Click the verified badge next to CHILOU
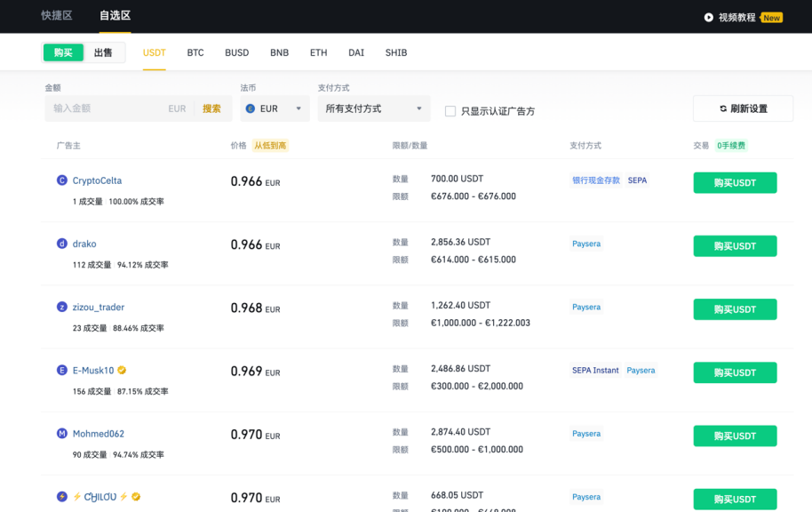812x512 pixels. click(136, 496)
